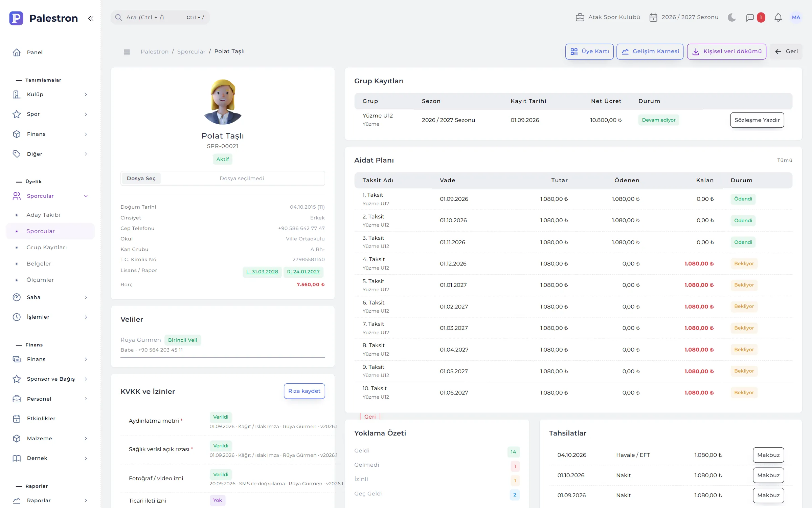The image size is (812, 508).
Task: Click the MA user avatar
Action: [x=796, y=17]
